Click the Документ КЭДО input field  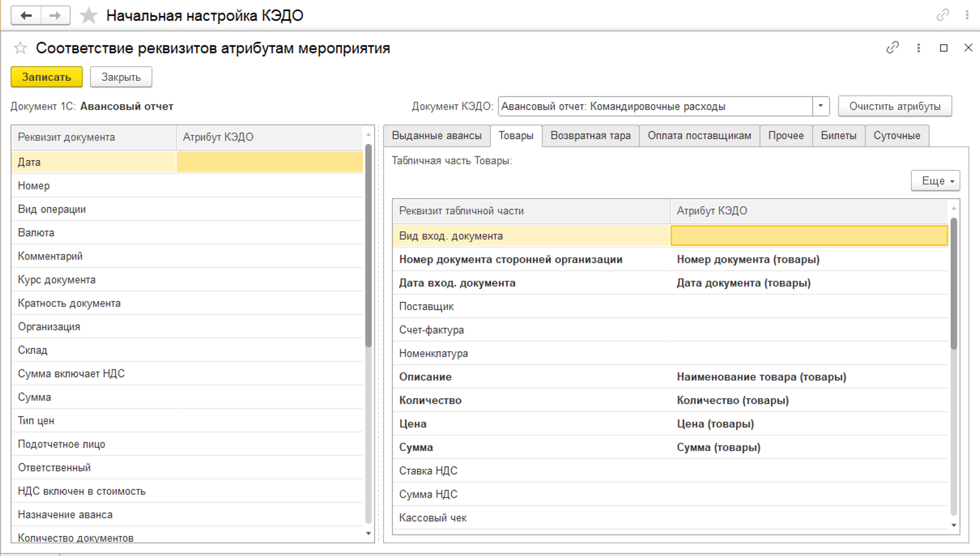(x=655, y=106)
